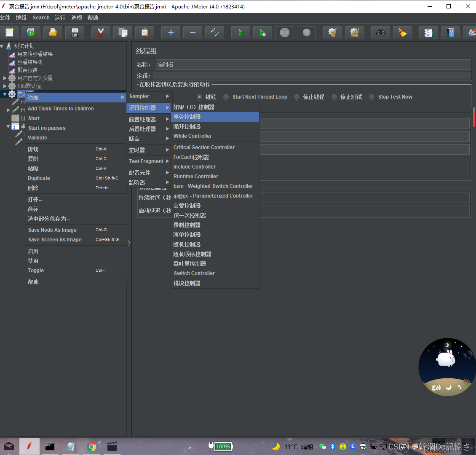
Task: Click the Reset search brush icon
Action: point(403,32)
